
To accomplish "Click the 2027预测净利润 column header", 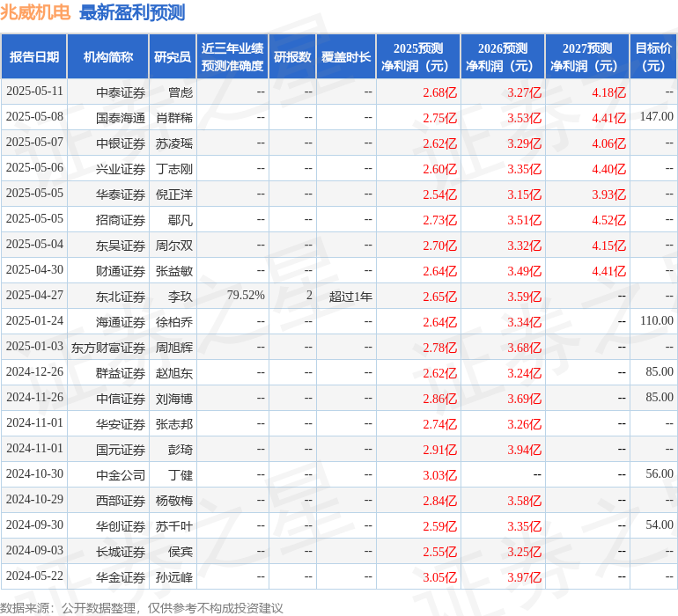I will (587, 57).
